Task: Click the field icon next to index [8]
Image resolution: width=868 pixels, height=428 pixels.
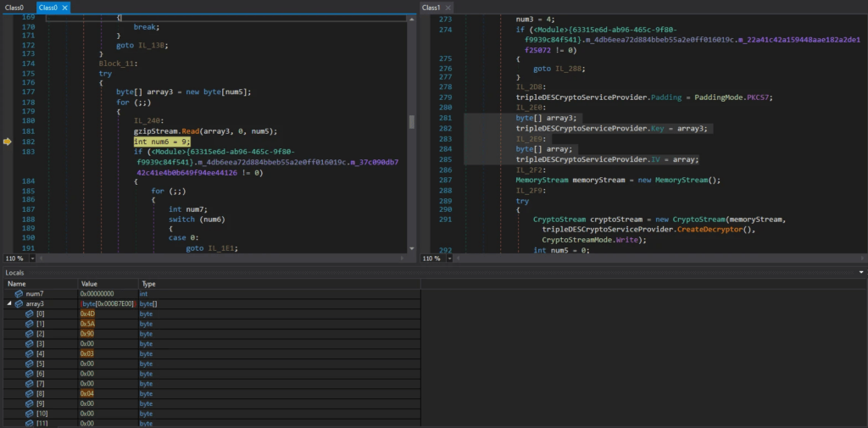Action: pos(29,393)
